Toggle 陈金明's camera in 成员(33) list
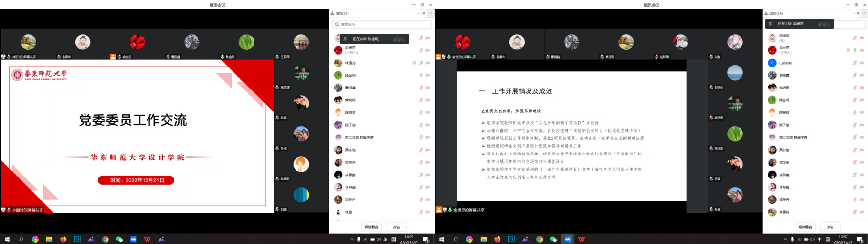The width and height of the screenshot is (868, 244). coord(427,75)
